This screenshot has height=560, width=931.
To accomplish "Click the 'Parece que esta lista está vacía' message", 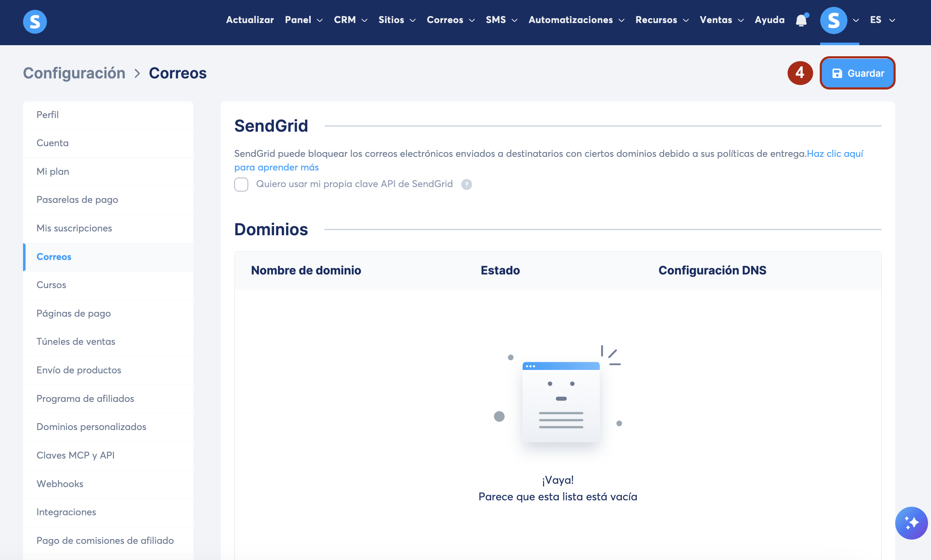I will click(x=558, y=497).
